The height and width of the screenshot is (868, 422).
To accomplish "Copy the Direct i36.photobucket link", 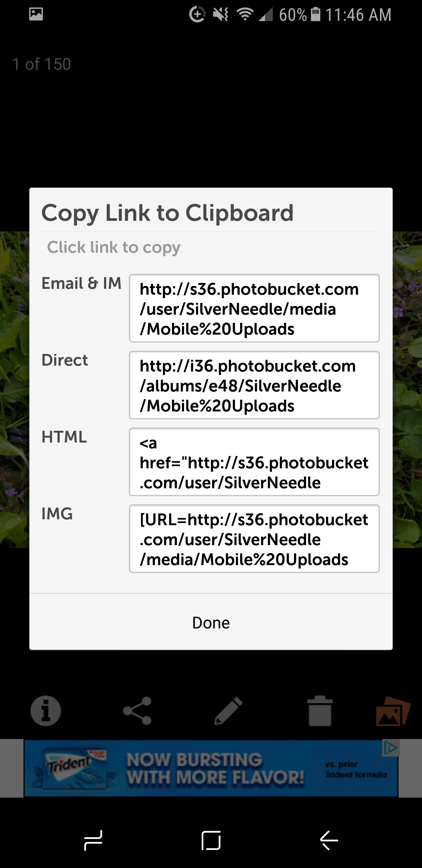I will [x=254, y=385].
